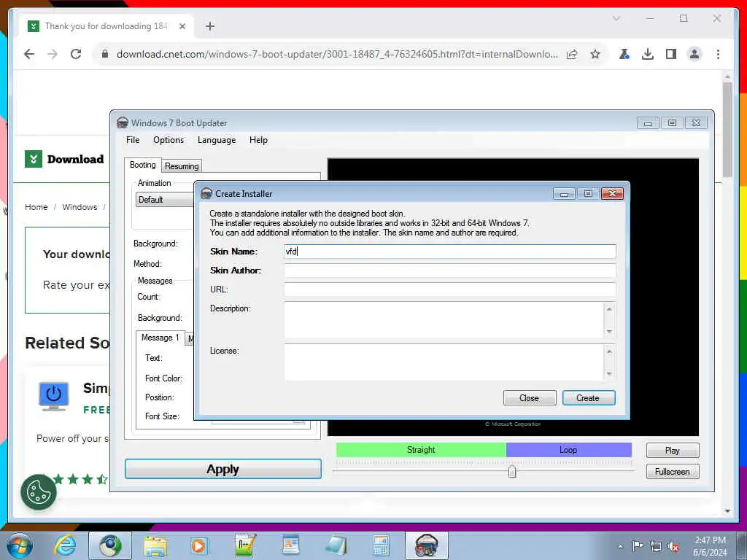Click the License box up scroll arrow
747x560 pixels.
609,351
